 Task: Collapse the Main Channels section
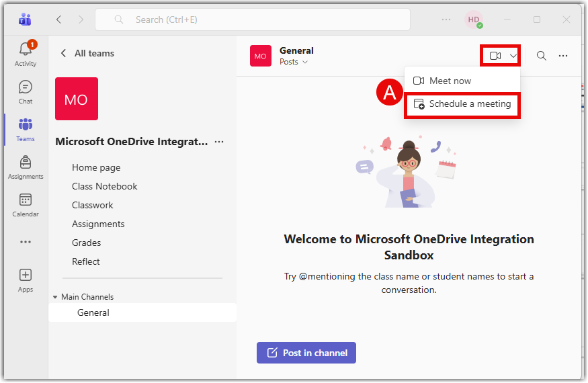55,297
